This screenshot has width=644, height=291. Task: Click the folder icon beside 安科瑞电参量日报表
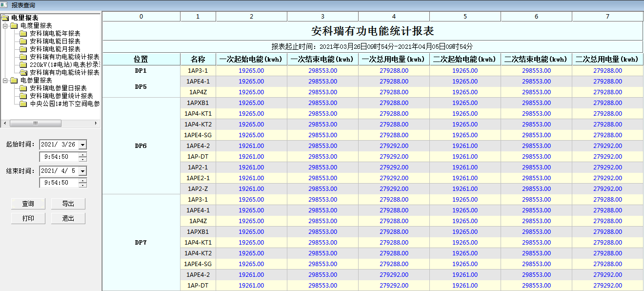[x=23, y=88]
